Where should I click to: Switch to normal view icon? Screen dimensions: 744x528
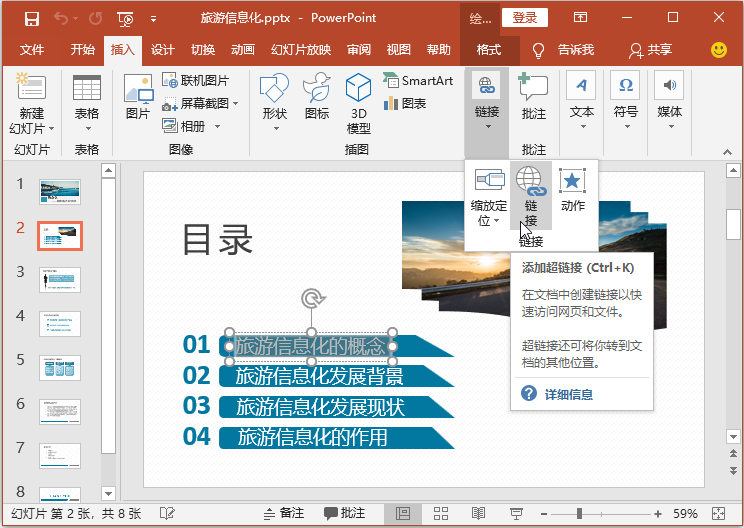(403, 513)
